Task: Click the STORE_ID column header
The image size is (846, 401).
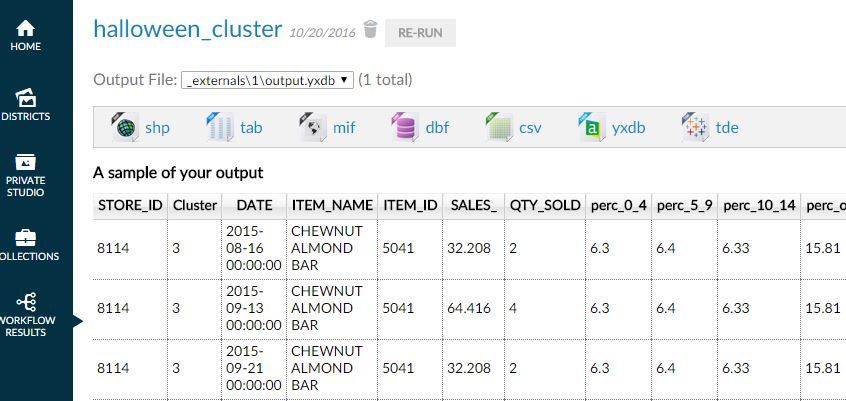Action: [x=130, y=206]
